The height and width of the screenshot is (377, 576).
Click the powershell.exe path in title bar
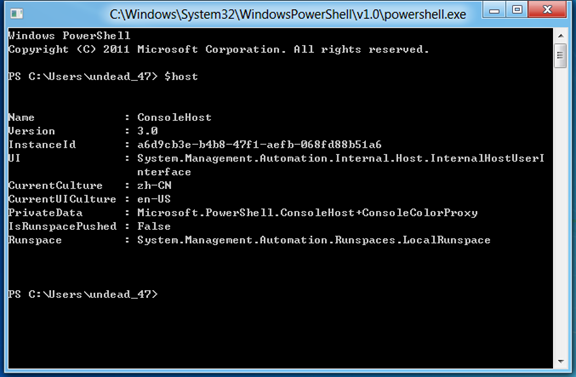[x=288, y=15]
